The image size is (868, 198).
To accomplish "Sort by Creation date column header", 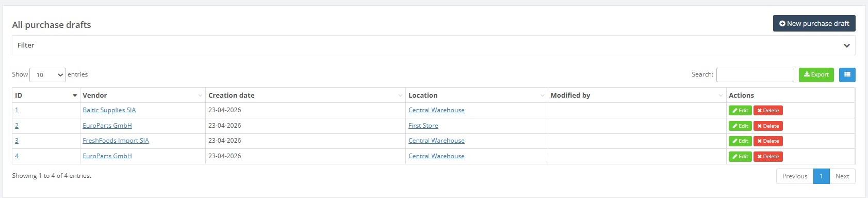I will [306, 96].
